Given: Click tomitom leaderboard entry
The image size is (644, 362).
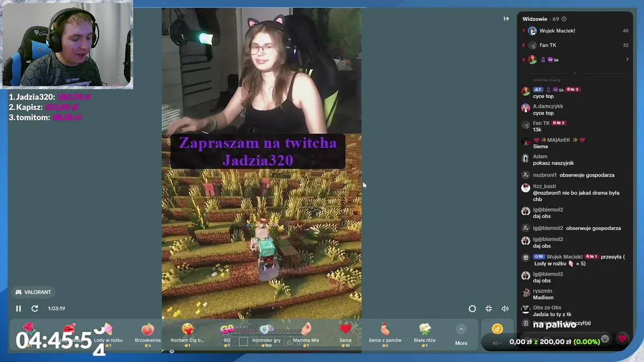Looking at the screenshot, I should coord(45,117).
